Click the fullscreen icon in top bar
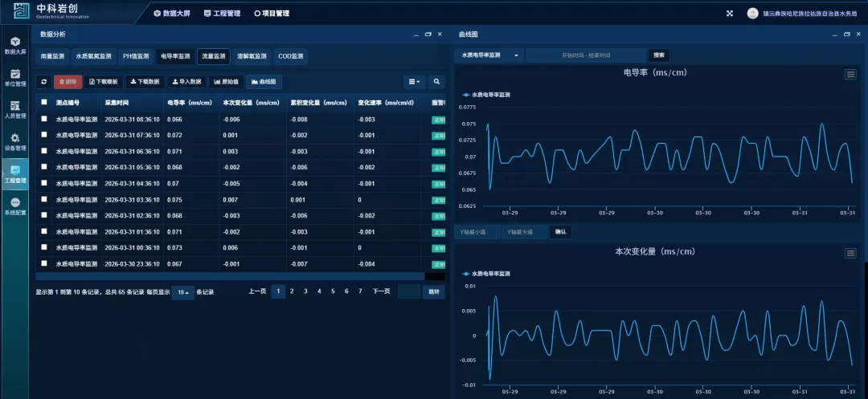868x399 pixels. click(730, 13)
